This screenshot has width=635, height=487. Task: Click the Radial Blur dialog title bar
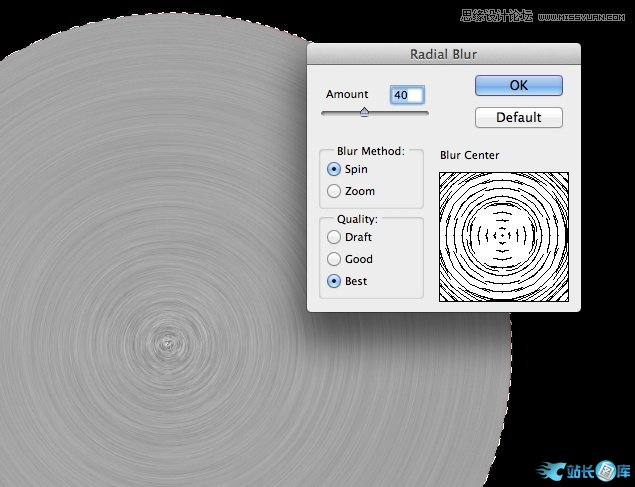443,56
